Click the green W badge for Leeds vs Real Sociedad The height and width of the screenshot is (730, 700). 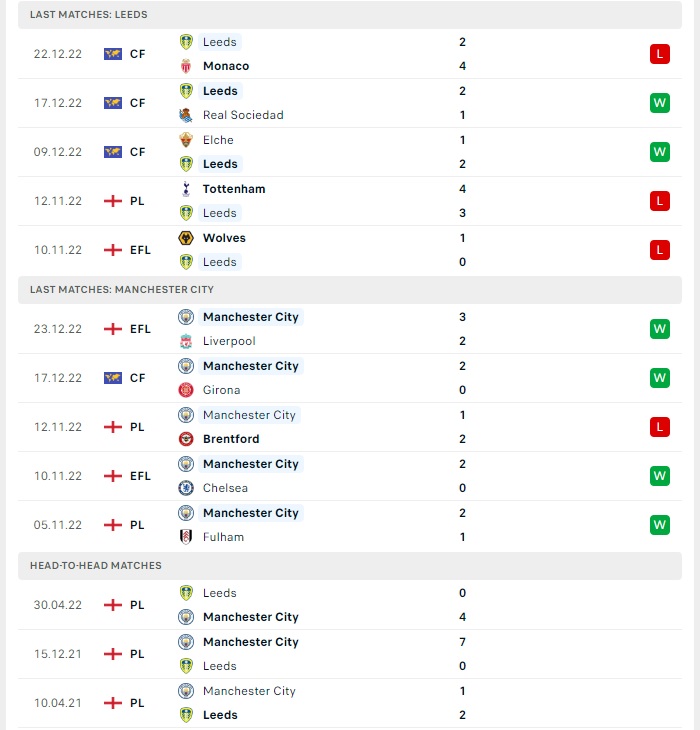point(660,103)
